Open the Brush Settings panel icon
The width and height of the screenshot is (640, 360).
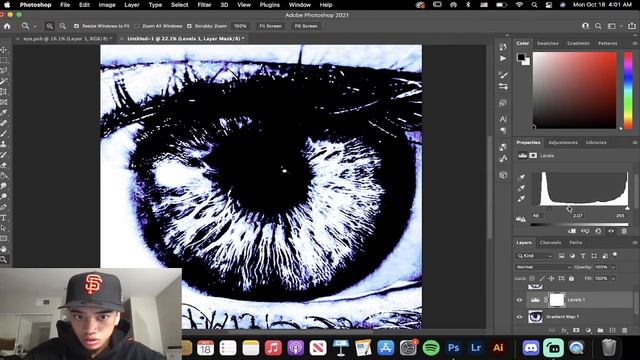pyautogui.click(x=503, y=75)
